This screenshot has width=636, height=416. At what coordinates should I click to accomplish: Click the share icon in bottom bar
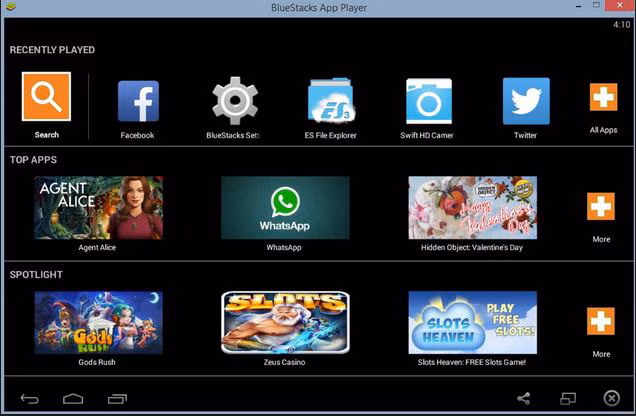coord(524,398)
